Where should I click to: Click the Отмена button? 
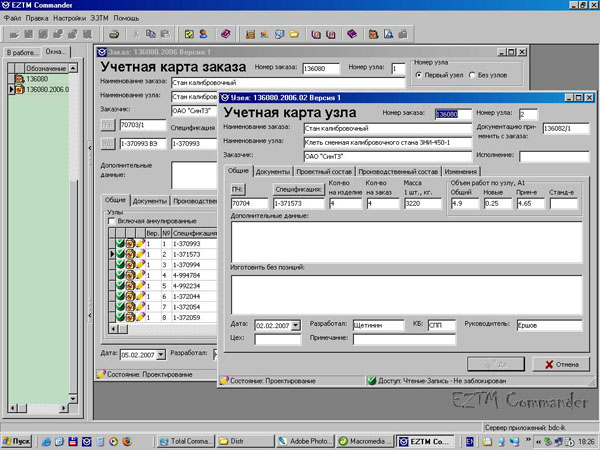(561, 364)
